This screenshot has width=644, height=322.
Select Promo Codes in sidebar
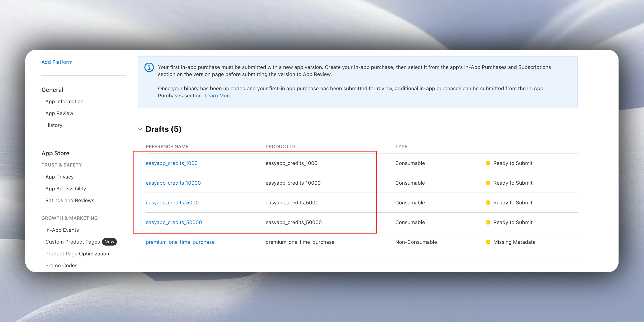[61, 266]
